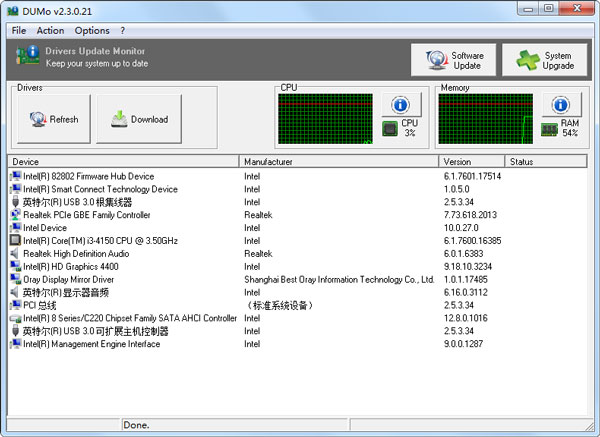Click network icon of Realtek PCIe GBE Controller
Viewport: 600px width, 437px height.
tap(16, 215)
